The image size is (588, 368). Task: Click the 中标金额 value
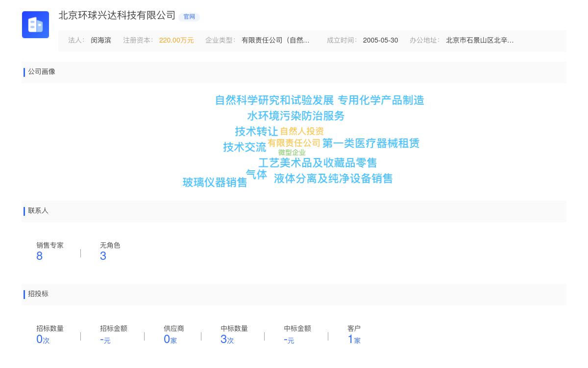click(289, 340)
